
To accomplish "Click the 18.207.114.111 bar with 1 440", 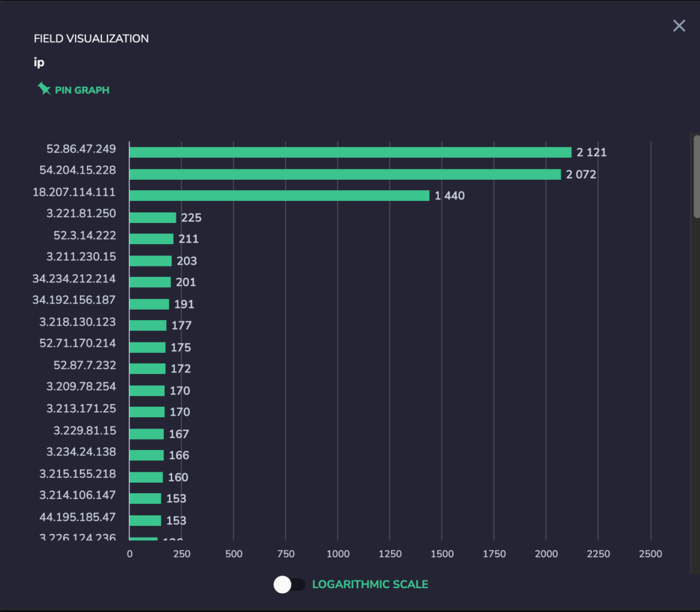I will point(280,196).
